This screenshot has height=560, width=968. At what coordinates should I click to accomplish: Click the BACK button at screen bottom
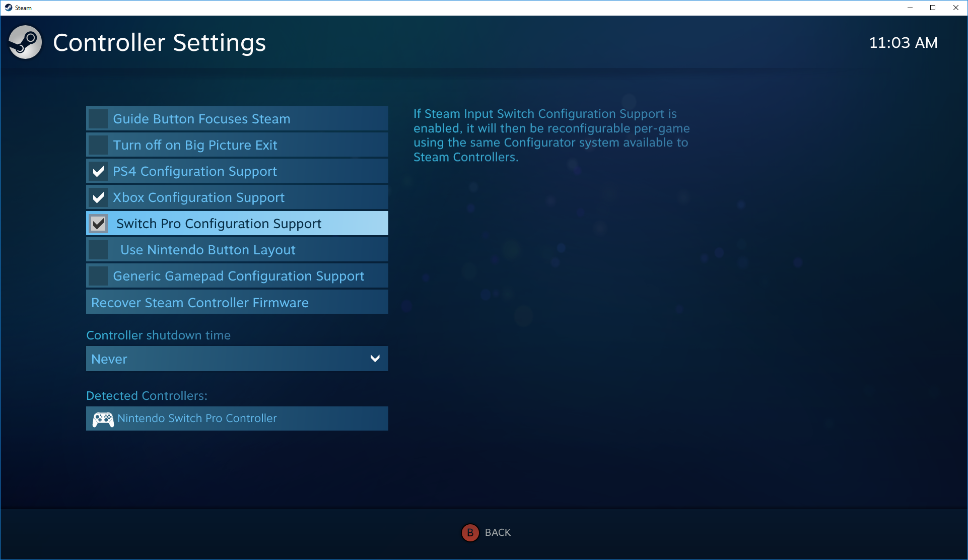[485, 531]
